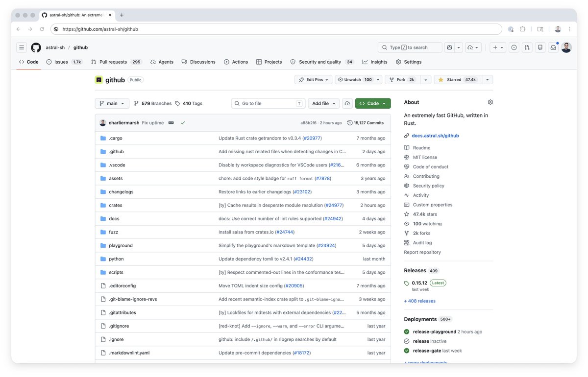
Task: Click the GitHub Octocat logo
Action: pos(36,47)
